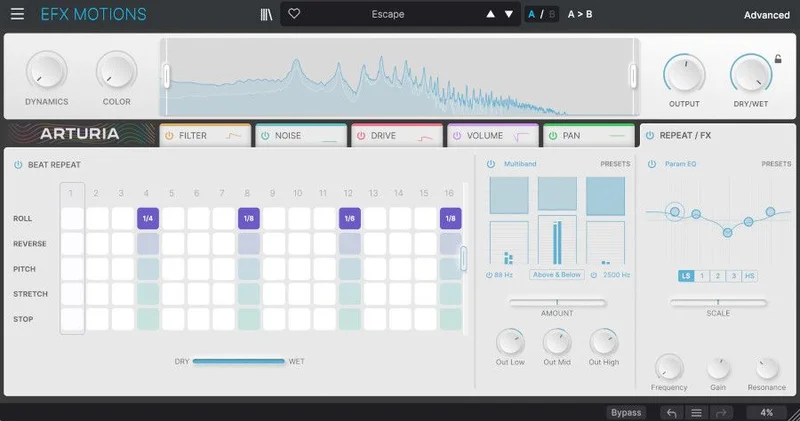Switch to the Volume tab

[x=493, y=135]
